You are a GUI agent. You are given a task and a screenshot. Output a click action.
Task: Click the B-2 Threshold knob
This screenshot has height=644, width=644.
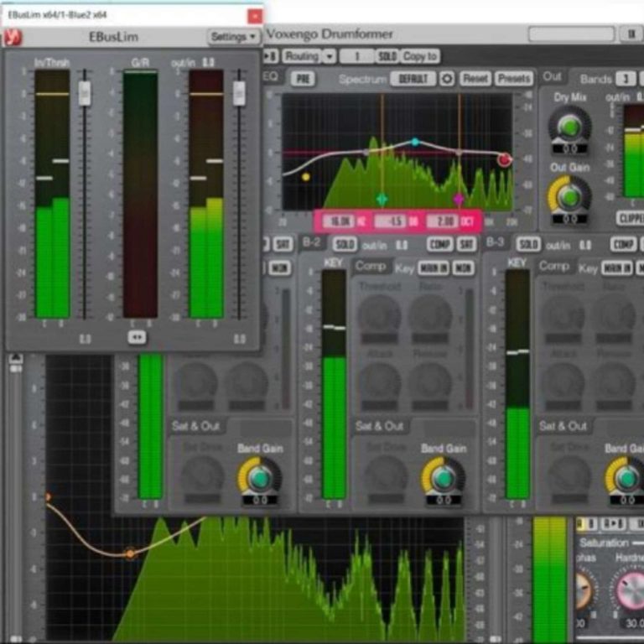(380, 315)
